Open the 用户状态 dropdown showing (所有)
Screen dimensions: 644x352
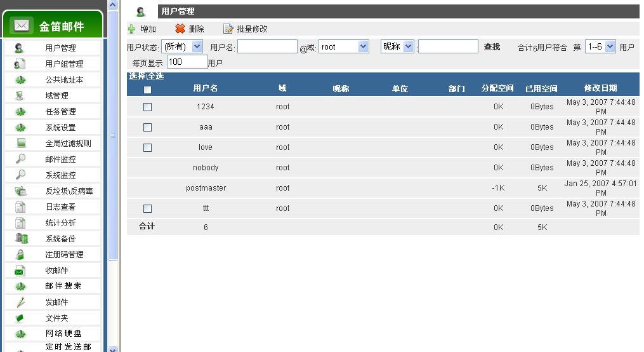click(x=182, y=46)
